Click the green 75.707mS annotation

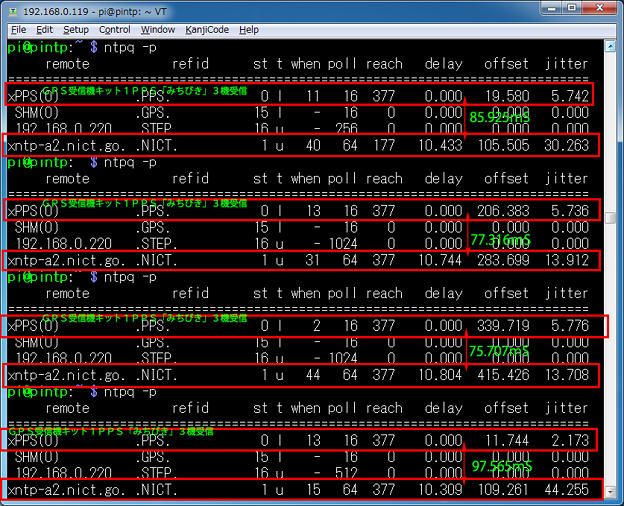tap(499, 351)
